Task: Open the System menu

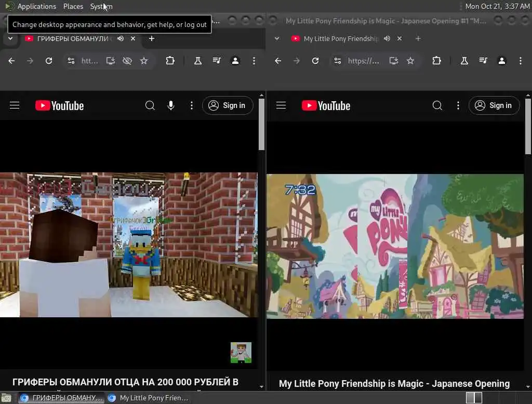Action: click(101, 6)
